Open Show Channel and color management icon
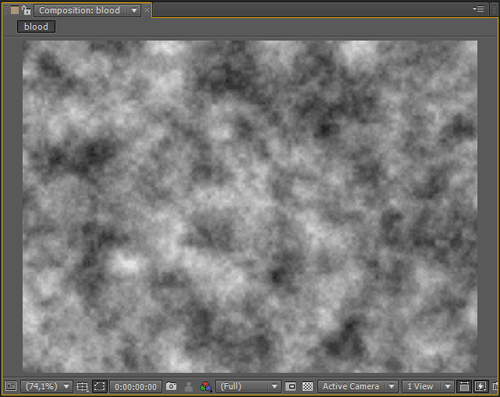 click(206, 387)
